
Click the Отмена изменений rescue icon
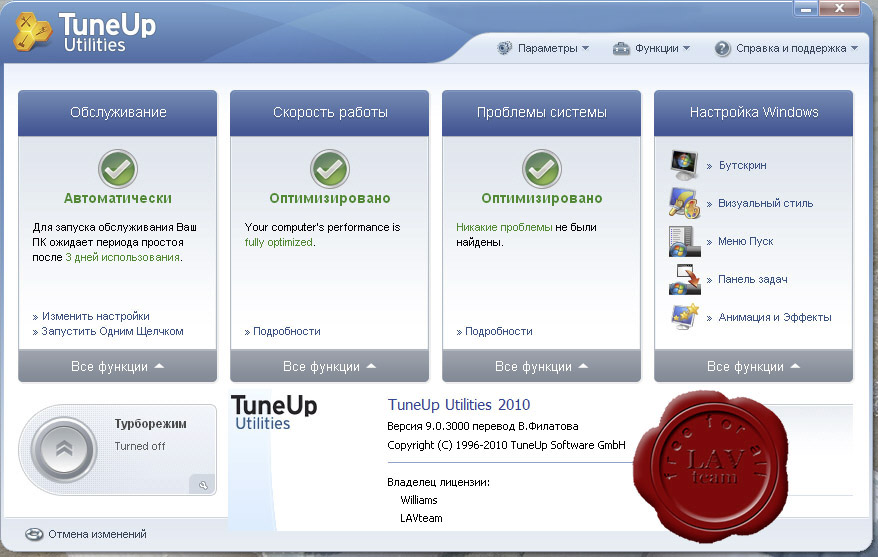coord(34,534)
